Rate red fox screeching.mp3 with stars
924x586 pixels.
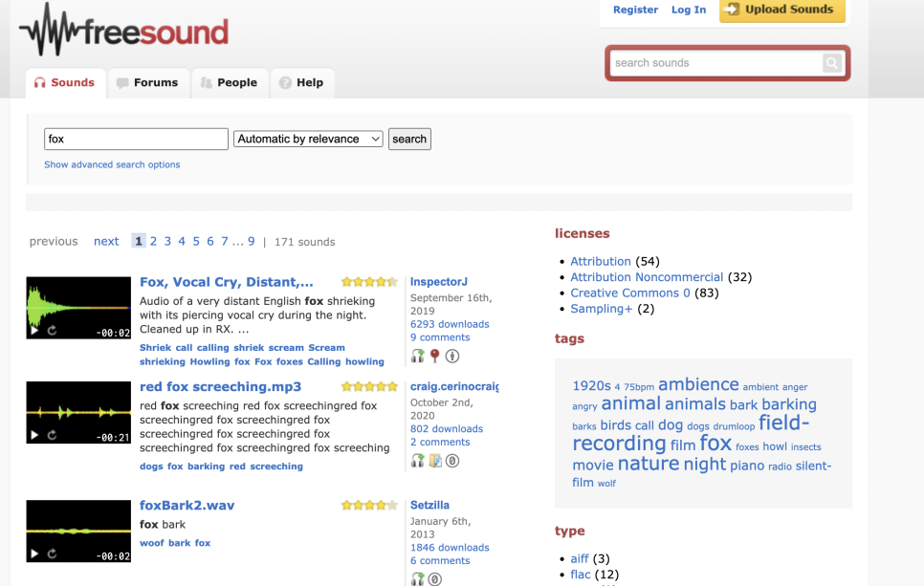point(369,387)
